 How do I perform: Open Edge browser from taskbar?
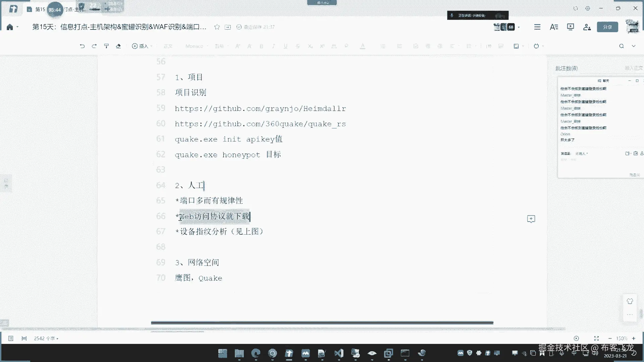coord(256,353)
